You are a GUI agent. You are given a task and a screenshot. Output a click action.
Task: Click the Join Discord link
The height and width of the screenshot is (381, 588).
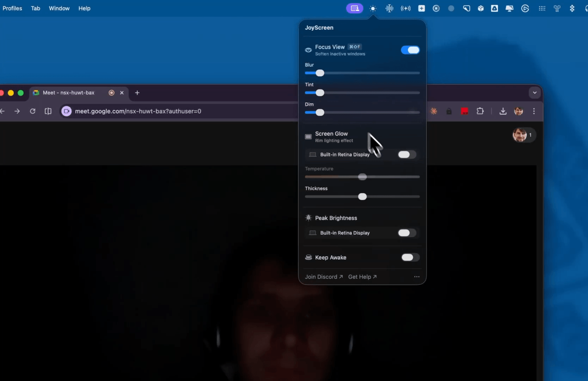324,277
